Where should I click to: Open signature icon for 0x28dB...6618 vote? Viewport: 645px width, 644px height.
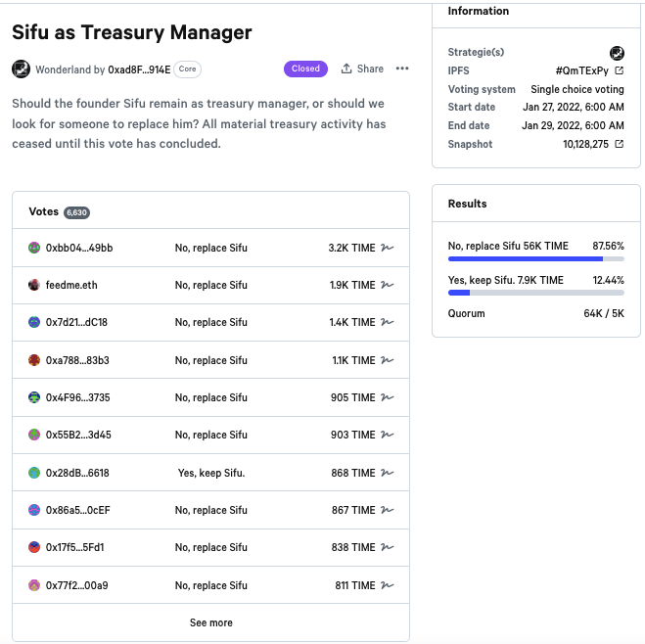coord(387,473)
